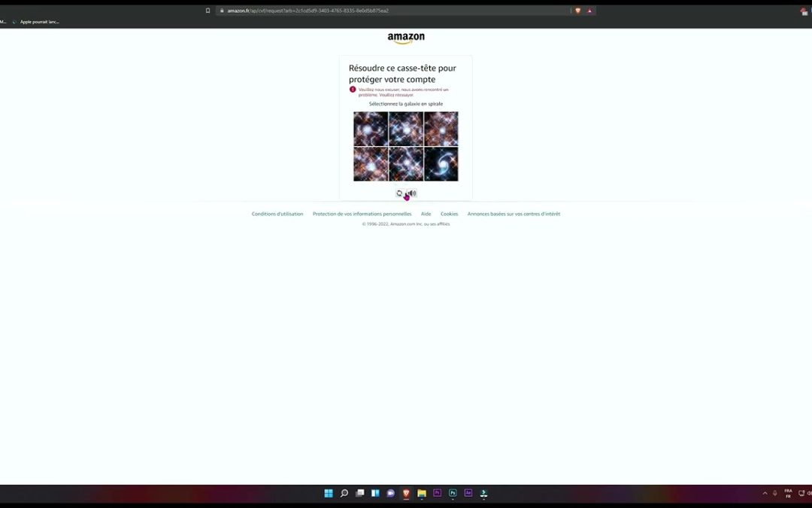Open the 'Cookies' footer link
The image size is (812, 508).
pos(449,214)
